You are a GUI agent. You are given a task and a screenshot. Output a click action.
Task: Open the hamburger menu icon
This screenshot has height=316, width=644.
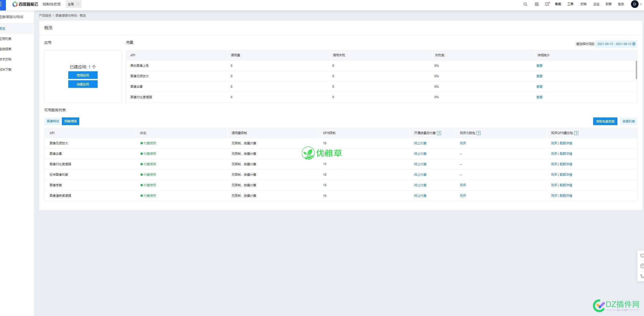point(2,4)
